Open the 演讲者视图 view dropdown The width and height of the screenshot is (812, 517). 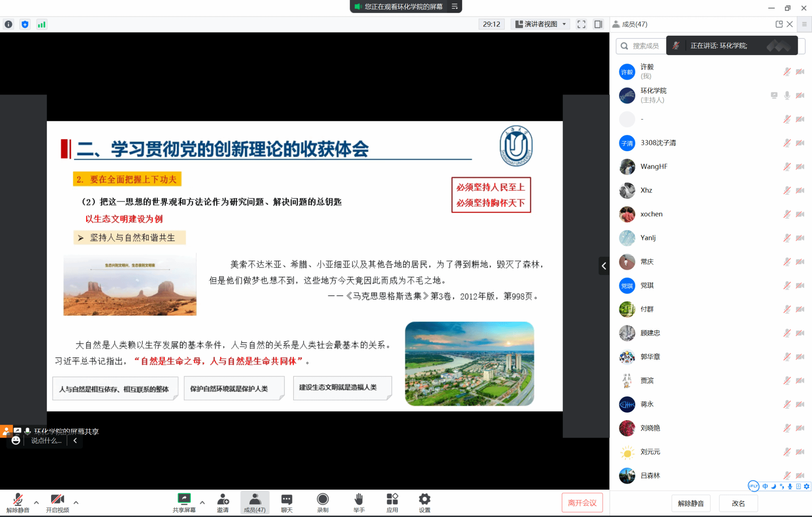tap(541, 24)
